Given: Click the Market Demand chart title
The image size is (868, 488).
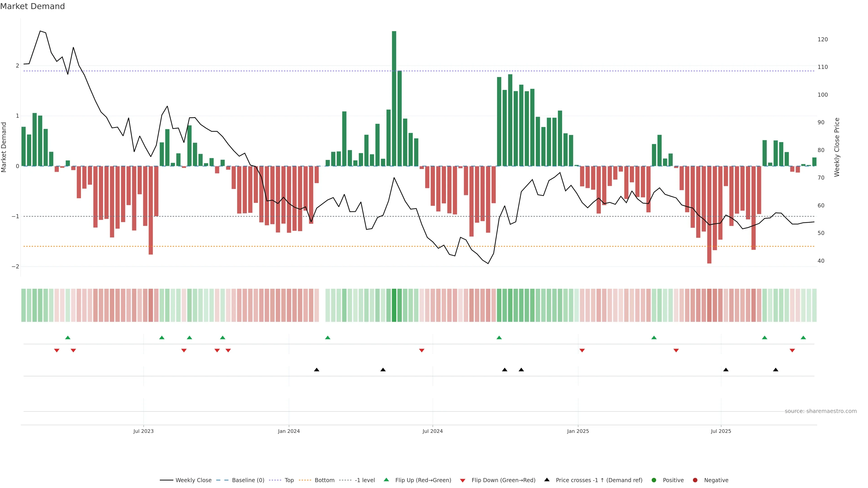Looking at the screenshot, I should pos(32,6).
